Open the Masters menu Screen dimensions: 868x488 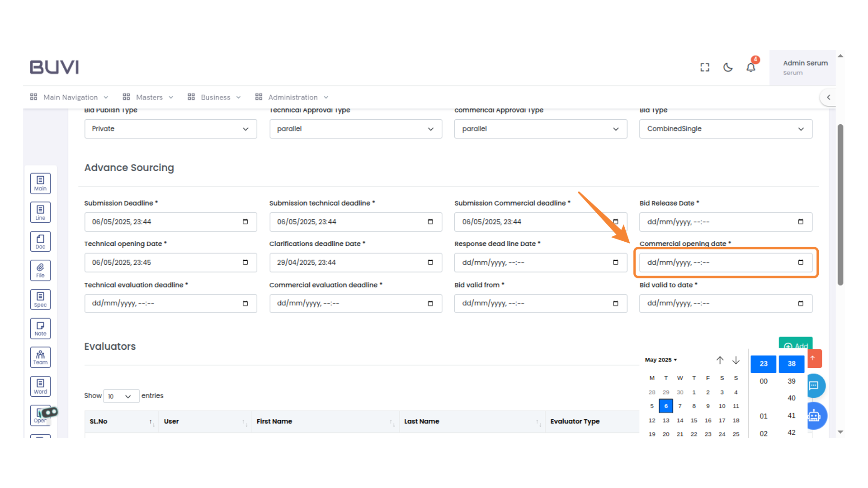pyautogui.click(x=148, y=97)
